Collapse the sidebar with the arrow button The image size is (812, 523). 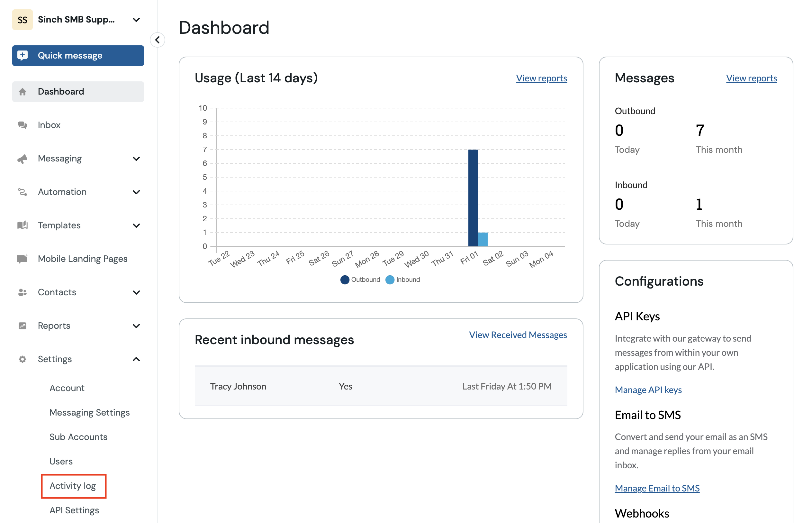(158, 40)
